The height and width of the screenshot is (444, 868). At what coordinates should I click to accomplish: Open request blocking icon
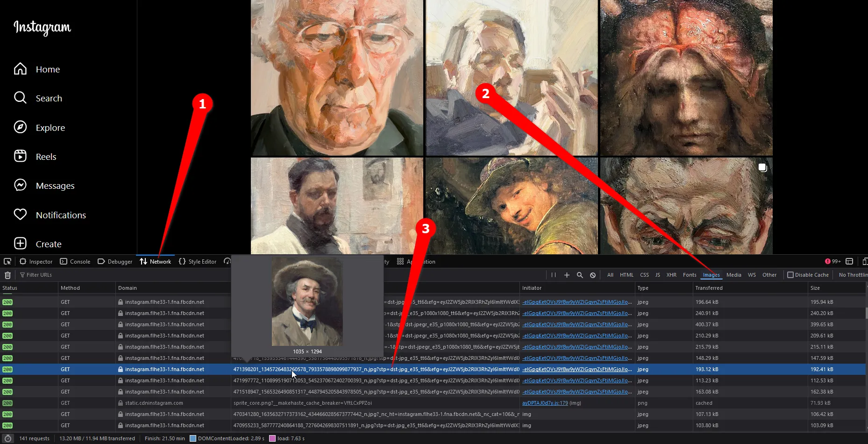pyautogui.click(x=593, y=275)
